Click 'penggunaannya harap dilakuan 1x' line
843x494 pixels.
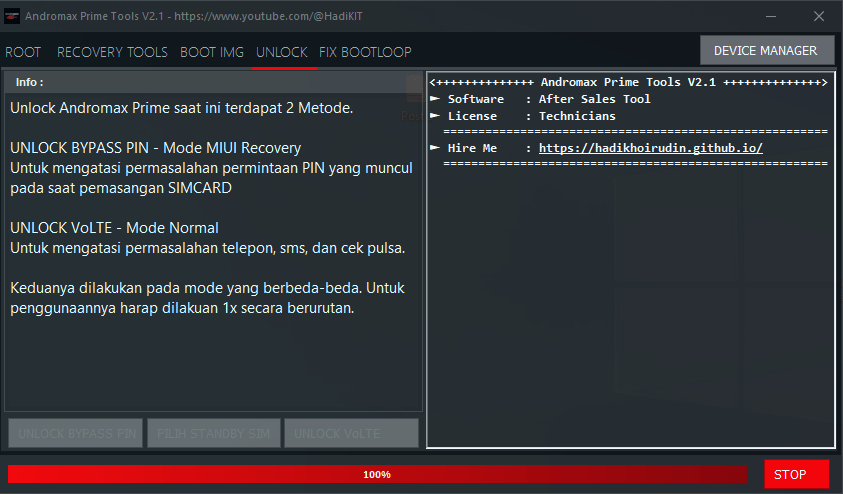(182, 308)
